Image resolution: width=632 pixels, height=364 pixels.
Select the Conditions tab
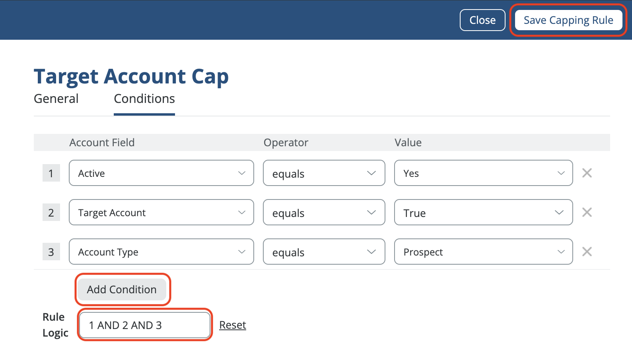[144, 99]
